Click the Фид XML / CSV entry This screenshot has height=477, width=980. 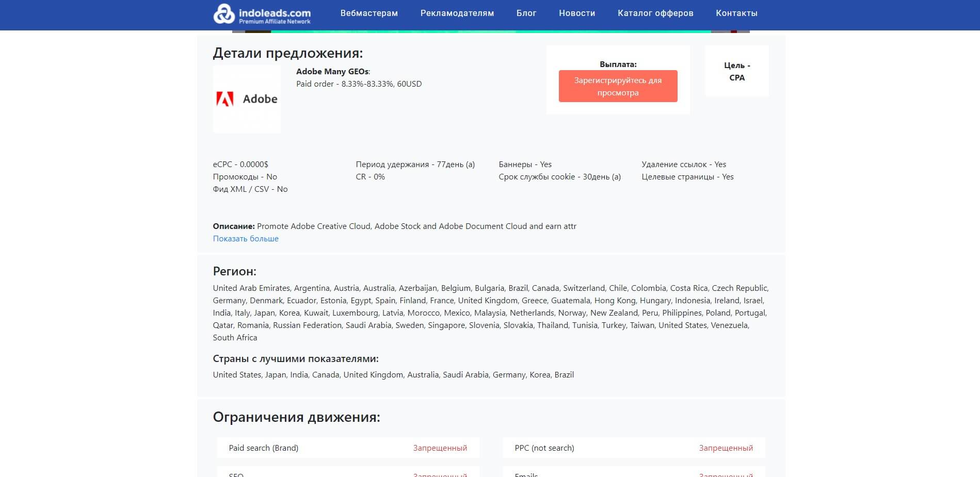pos(250,189)
